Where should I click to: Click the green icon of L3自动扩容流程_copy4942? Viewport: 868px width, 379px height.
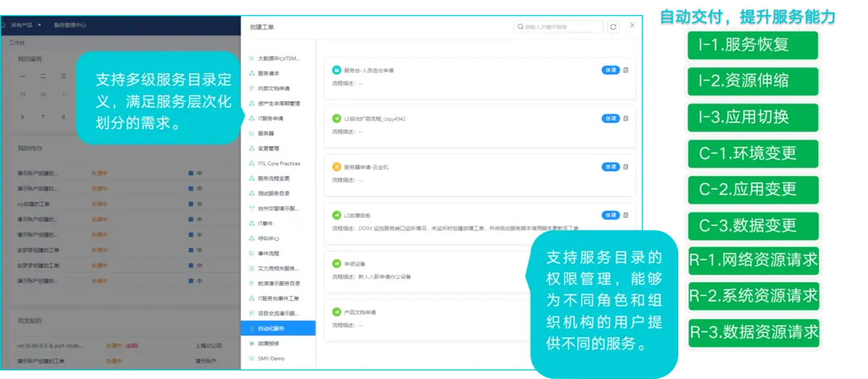(x=337, y=118)
